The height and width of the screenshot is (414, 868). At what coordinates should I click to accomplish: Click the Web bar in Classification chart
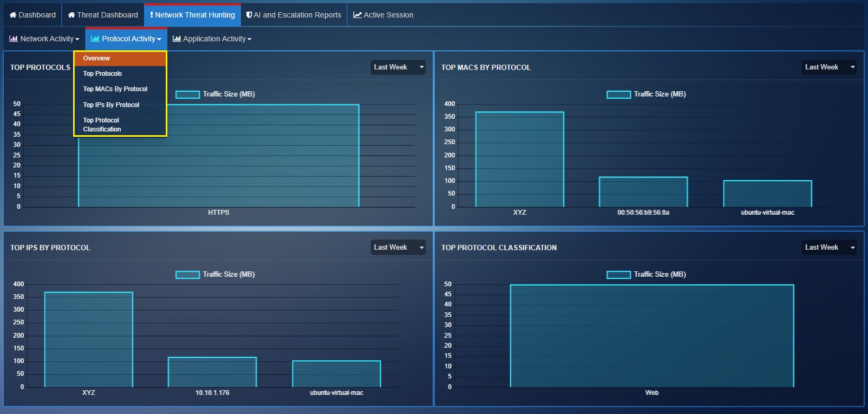tap(652, 336)
